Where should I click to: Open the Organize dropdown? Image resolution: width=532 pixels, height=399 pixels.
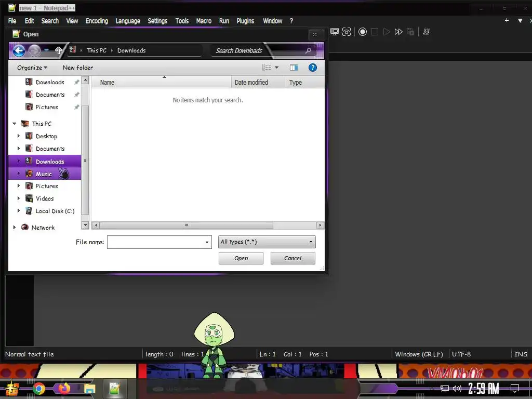(32, 68)
